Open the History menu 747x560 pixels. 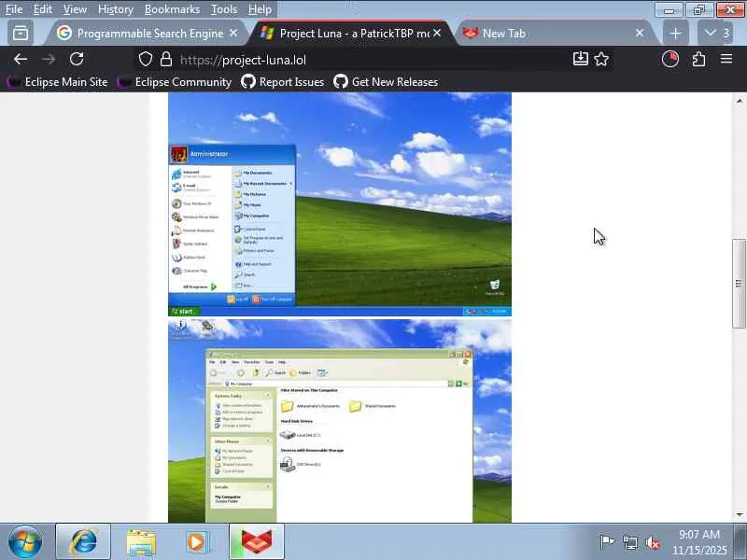(115, 9)
